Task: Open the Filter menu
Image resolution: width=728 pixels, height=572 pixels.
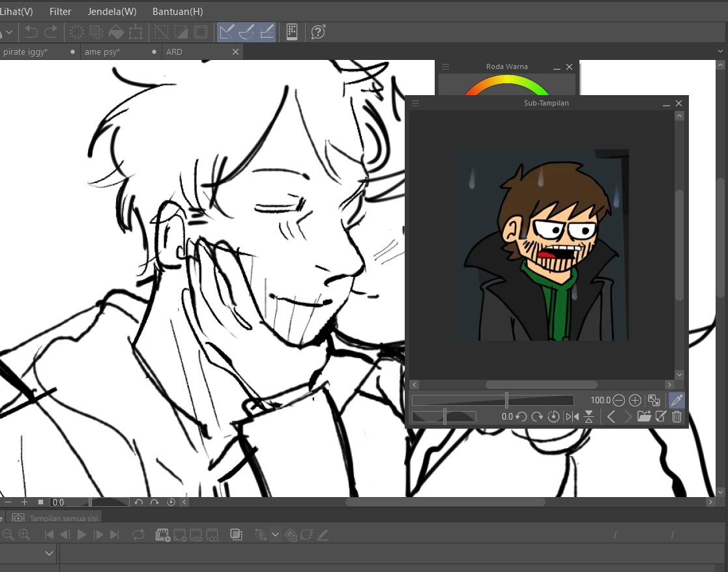Action: (x=61, y=12)
